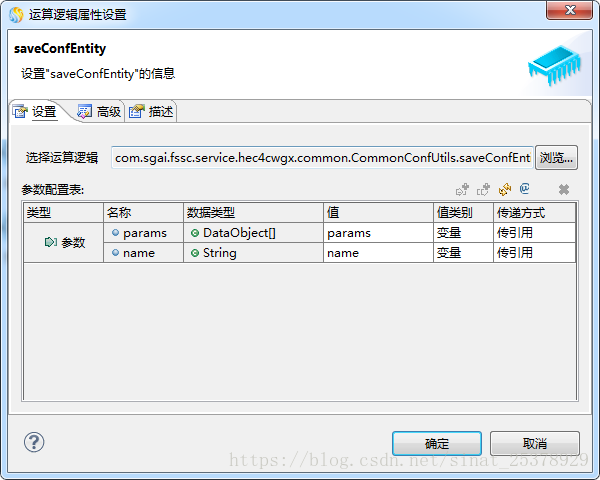
Task: Click the 选择运算逻辑 path input field
Action: click(x=322, y=157)
